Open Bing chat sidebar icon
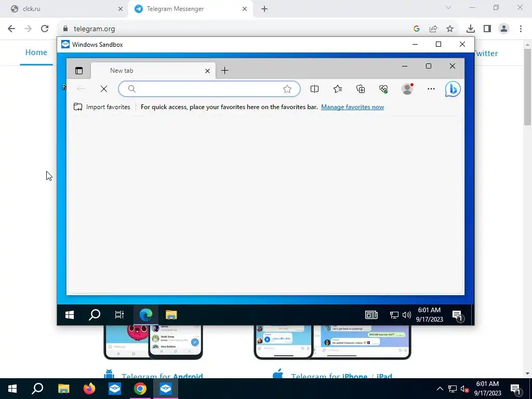532x399 pixels. (453, 89)
